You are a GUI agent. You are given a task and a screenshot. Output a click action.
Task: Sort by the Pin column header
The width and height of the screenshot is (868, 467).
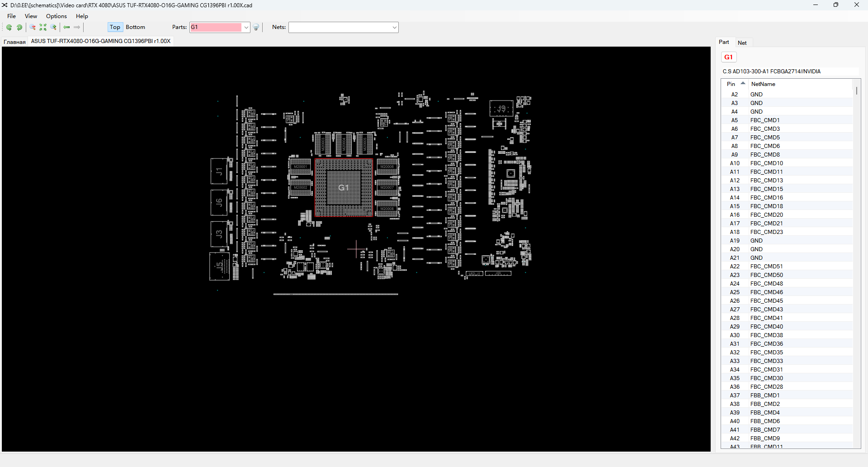tap(735, 84)
